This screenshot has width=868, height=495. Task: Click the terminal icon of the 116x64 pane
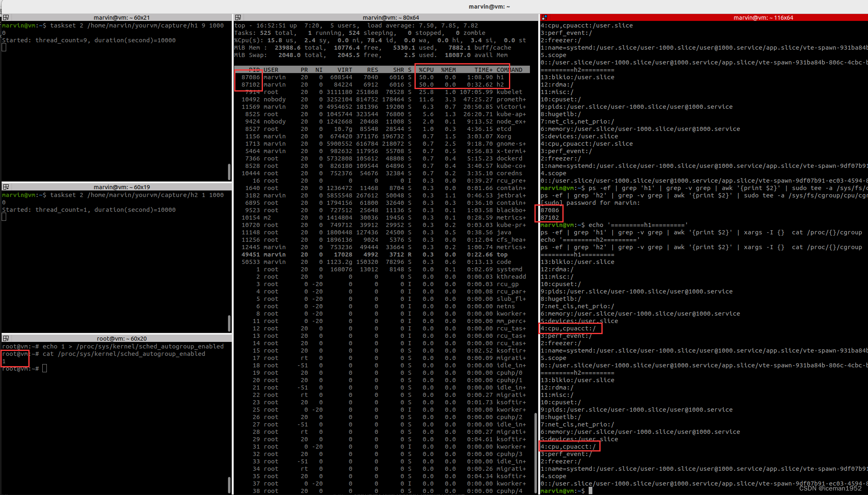(x=544, y=18)
